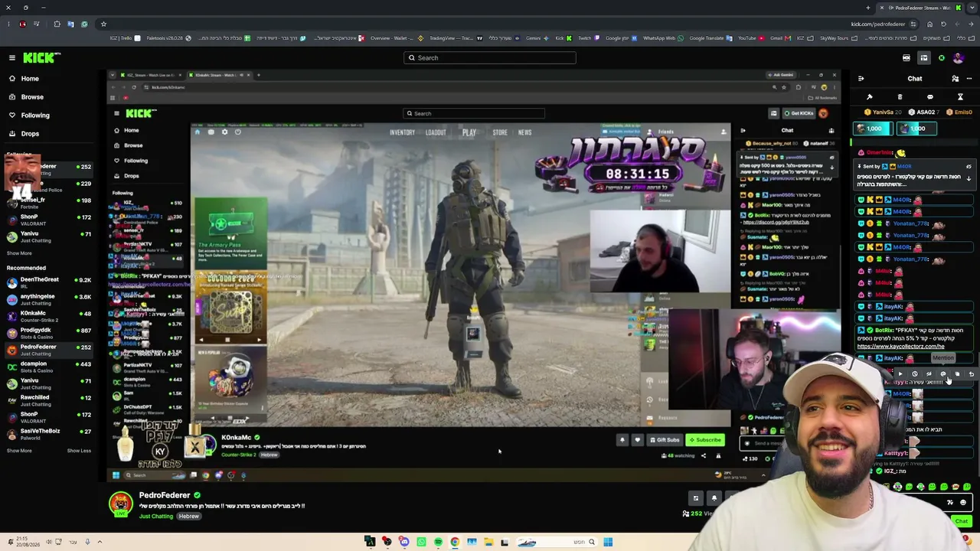Click the Hebrew language tag
The image size is (980, 551).
[x=189, y=517]
